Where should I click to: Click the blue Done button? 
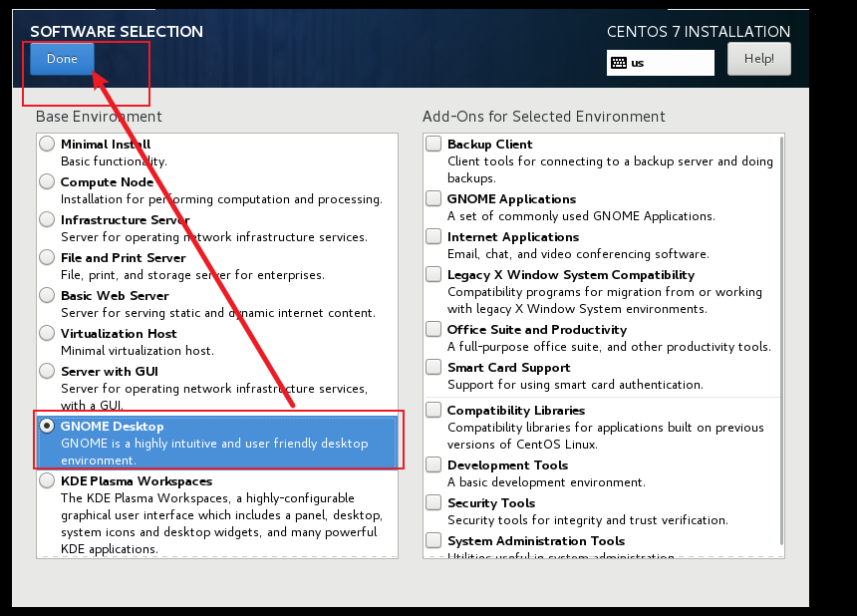[x=62, y=59]
